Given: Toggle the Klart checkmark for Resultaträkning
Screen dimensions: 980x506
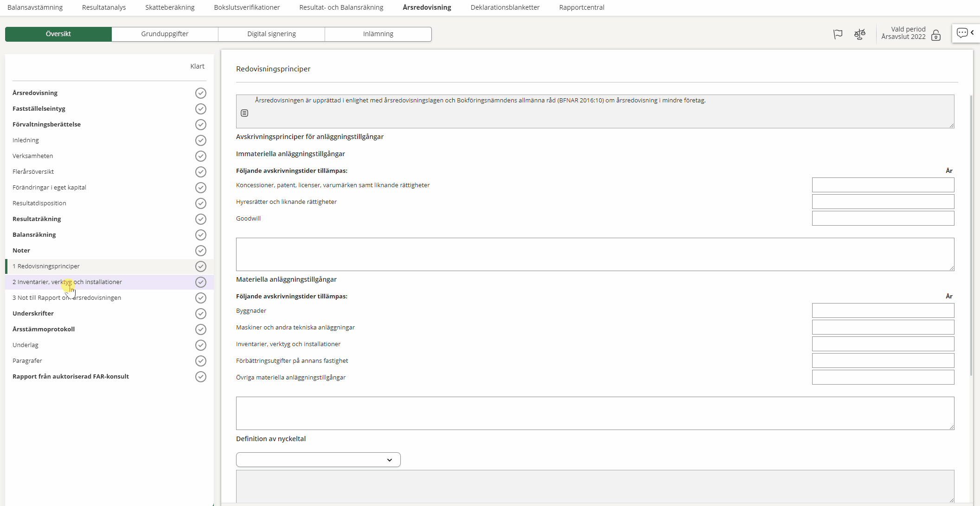Looking at the screenshot, I should (x=200, y=219).
